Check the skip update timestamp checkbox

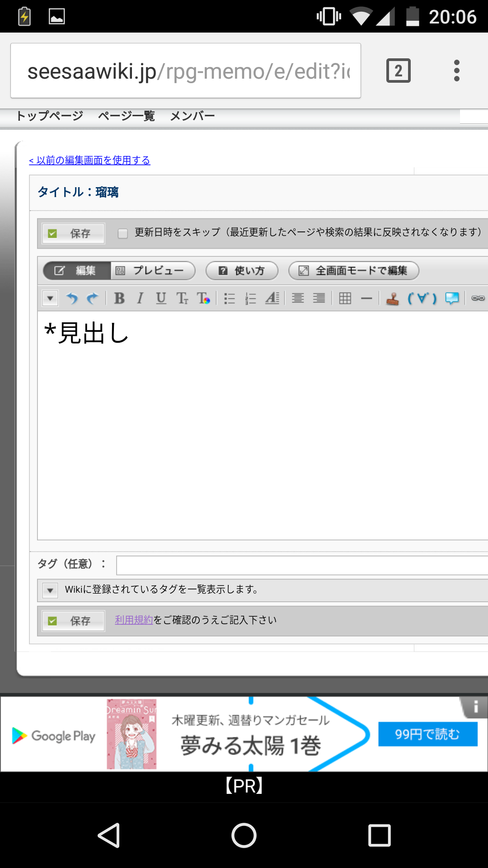122,233
